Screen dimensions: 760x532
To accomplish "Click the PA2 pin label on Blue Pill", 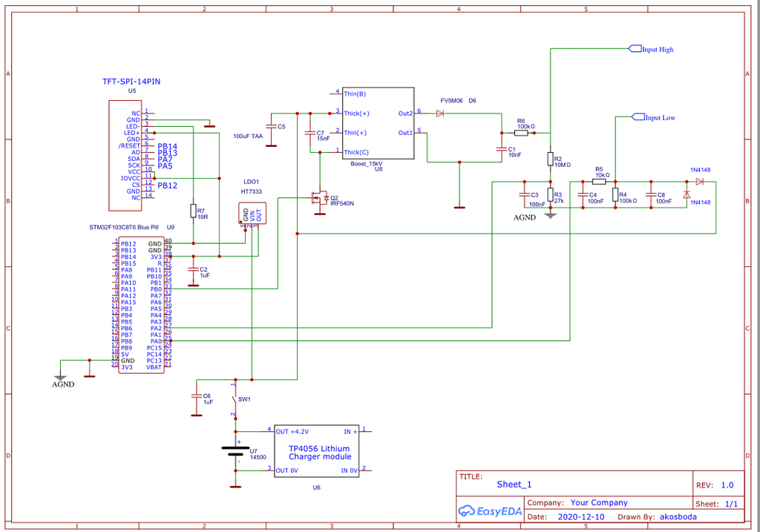I will [156, 329].
